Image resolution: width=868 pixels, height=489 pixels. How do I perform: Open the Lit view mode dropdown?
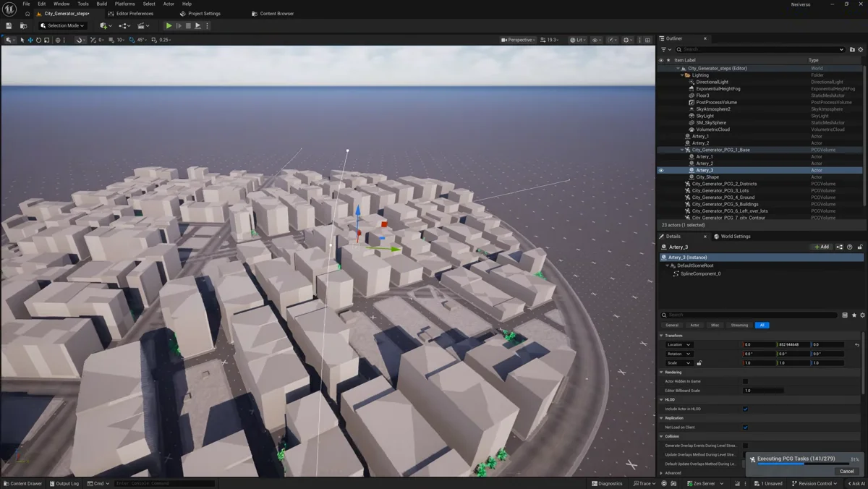pyautogui.click(x=578, y=40)
